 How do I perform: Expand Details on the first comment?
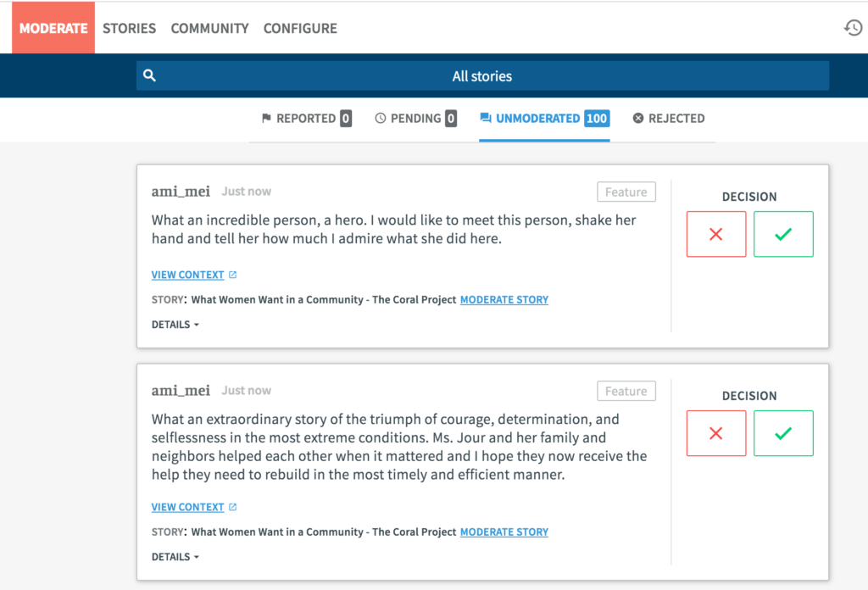175,324
